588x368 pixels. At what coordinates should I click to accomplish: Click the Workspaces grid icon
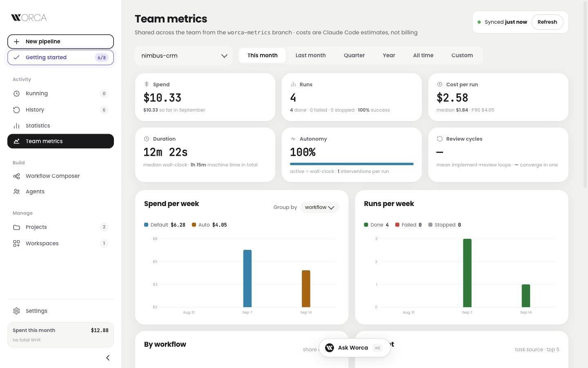(x=16, y=244)
